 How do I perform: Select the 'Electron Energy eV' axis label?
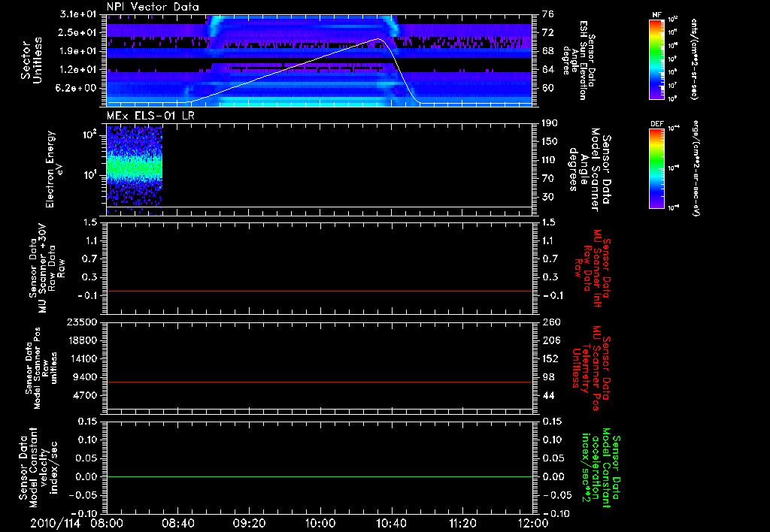click(56, 169)
